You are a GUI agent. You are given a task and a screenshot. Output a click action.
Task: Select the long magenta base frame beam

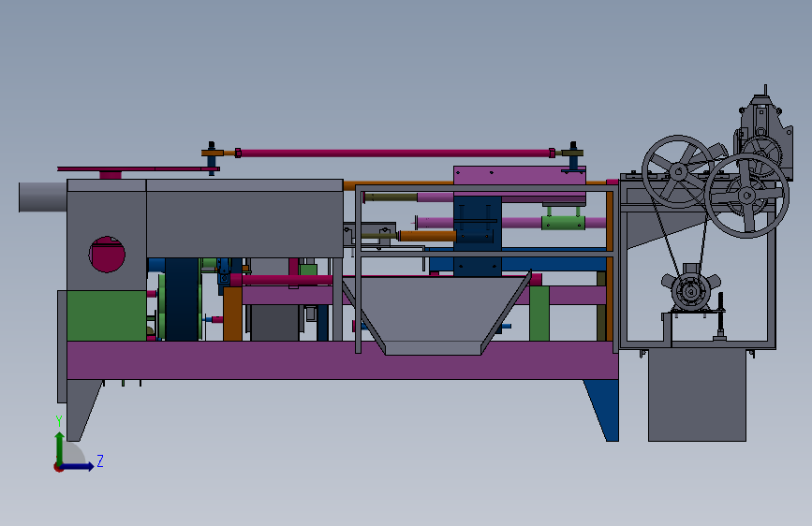pos(342,360)
